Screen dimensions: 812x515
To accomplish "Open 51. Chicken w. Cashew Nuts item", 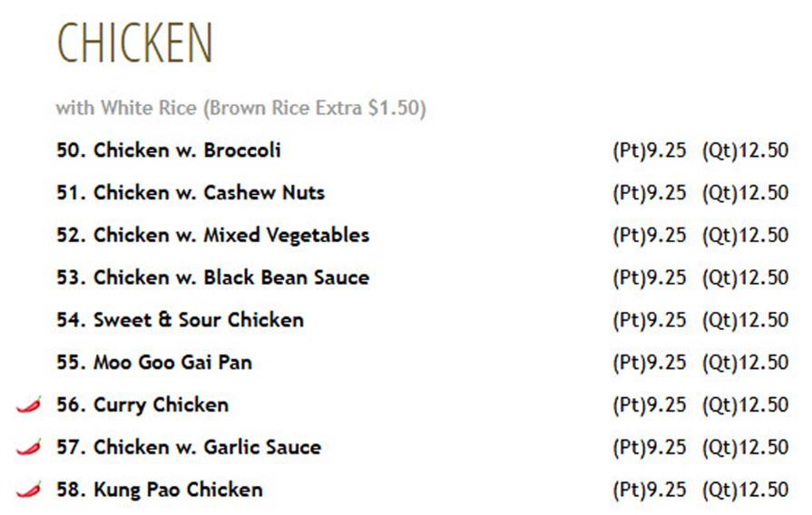I will 191,192.
